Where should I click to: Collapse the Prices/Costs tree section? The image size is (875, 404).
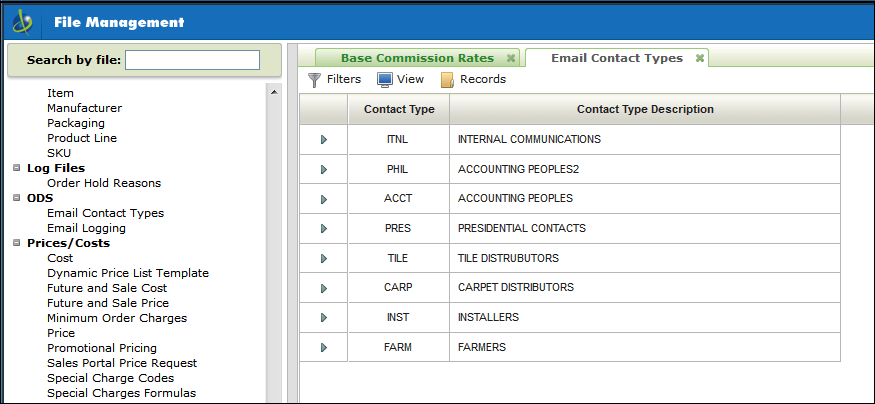(x=17, y=243)
